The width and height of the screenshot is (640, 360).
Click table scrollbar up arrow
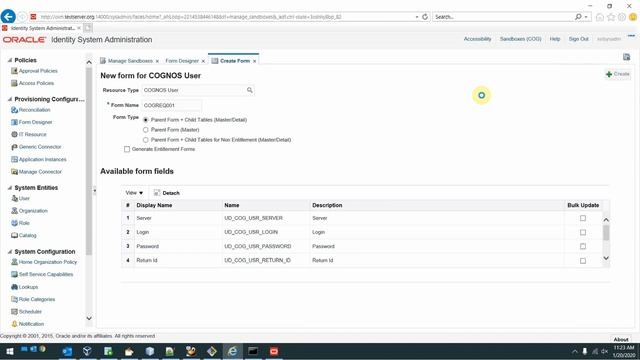pos(606,220)
